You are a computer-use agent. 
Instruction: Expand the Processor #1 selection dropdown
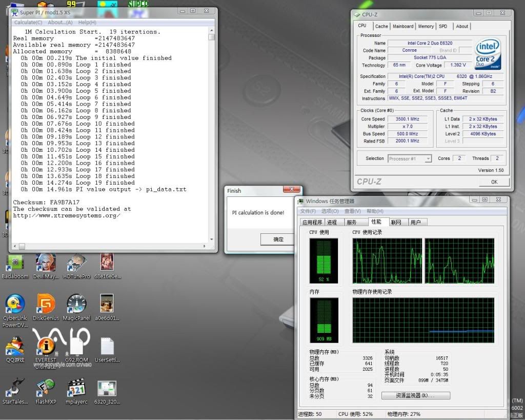pos(428,159)
